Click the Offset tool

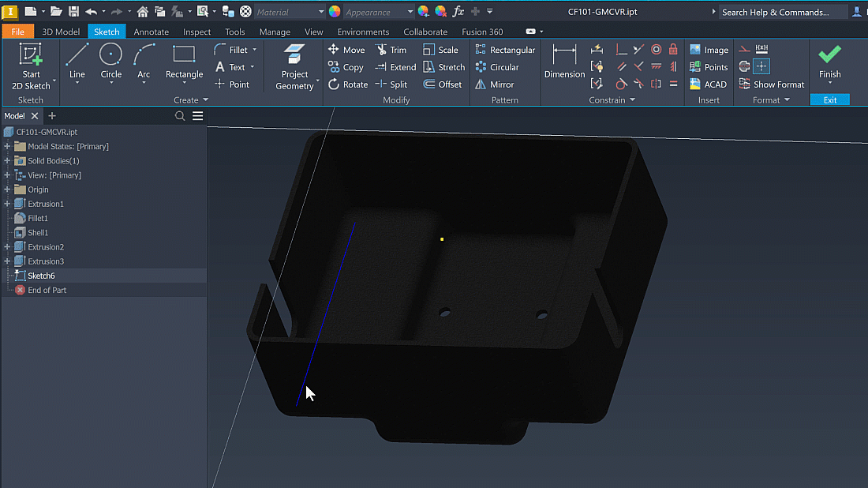(x=443, y=84)
